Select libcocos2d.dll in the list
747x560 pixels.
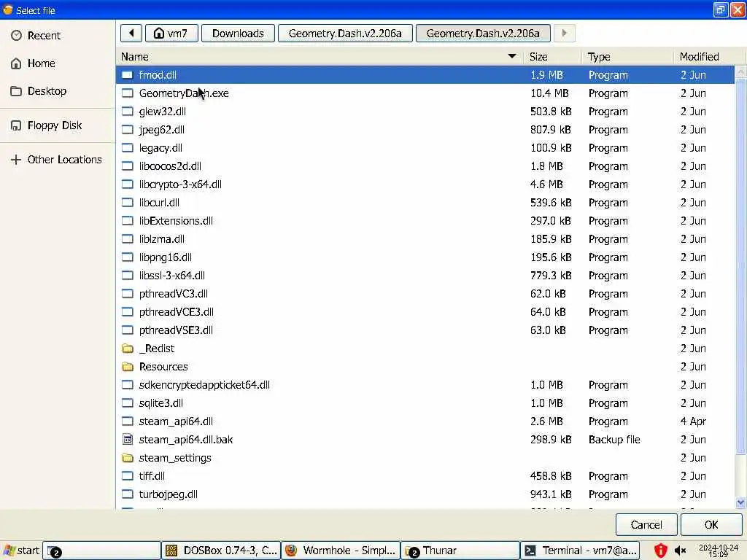coord(425,166)
